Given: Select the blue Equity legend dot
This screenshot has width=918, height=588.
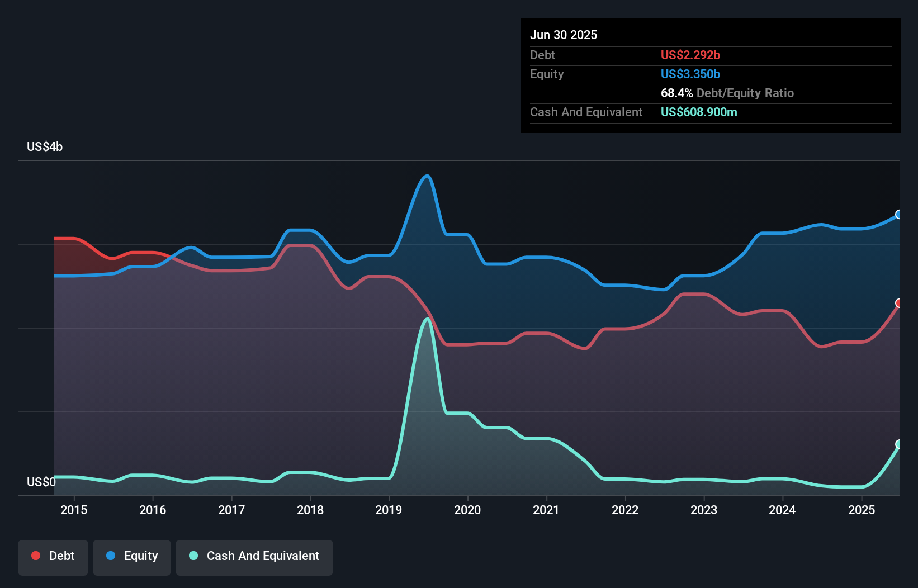Looking at the screenshot, I should 111,556.
